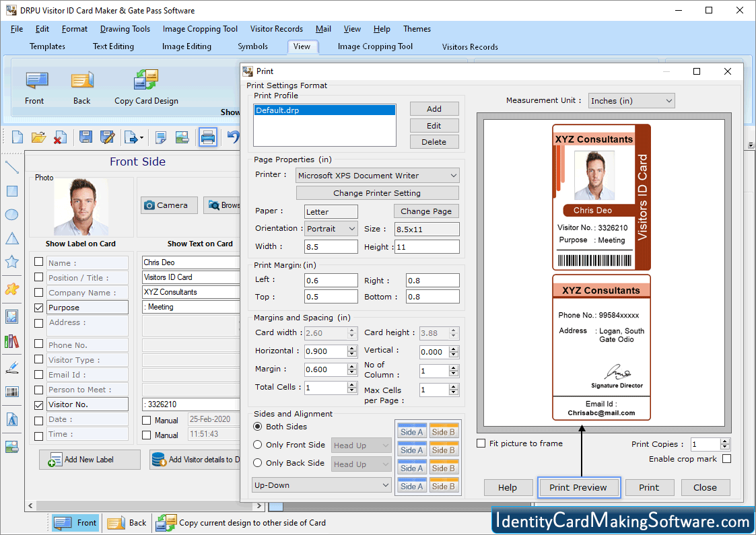Enable the Name label checkbox

pyautogui.click(x=40, y=262)
